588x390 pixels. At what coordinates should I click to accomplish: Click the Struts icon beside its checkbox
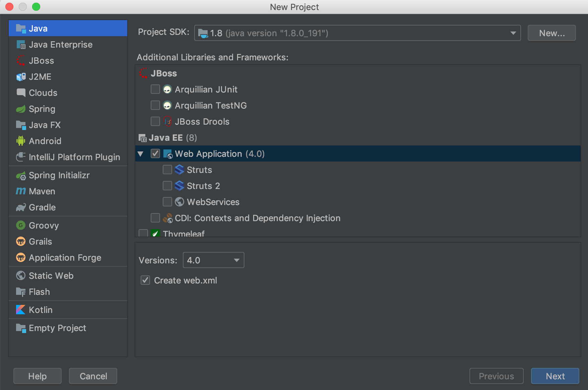tap(179, 170)
